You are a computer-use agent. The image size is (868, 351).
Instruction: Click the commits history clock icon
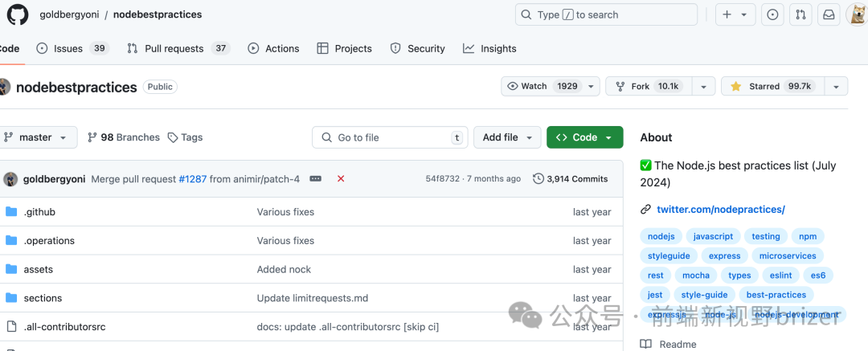click(538, 179)
